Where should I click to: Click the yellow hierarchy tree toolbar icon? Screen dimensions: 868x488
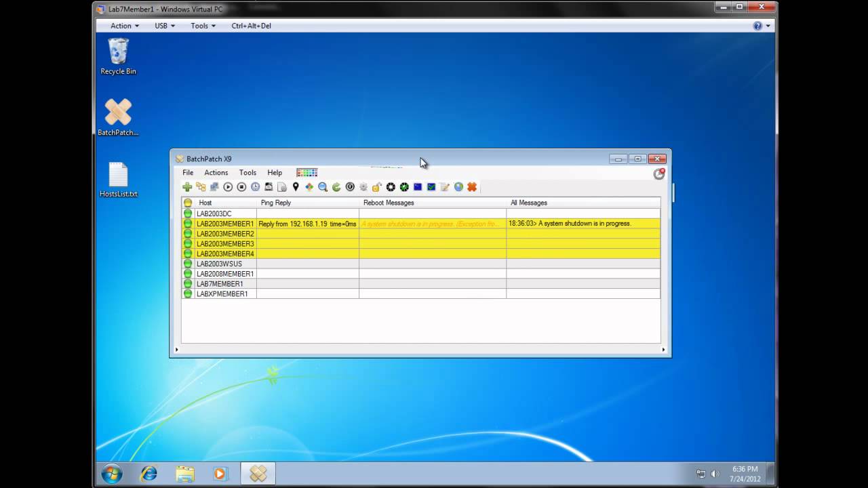pyautogui.click(x=201, y=187)
